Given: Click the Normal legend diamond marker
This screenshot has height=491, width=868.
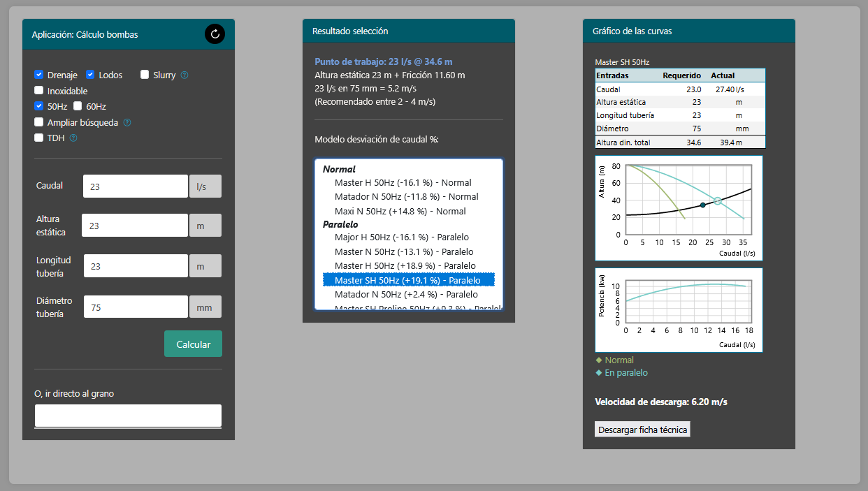Looking at the screenshot, I should pyautogui.click(x=598, y=360).
